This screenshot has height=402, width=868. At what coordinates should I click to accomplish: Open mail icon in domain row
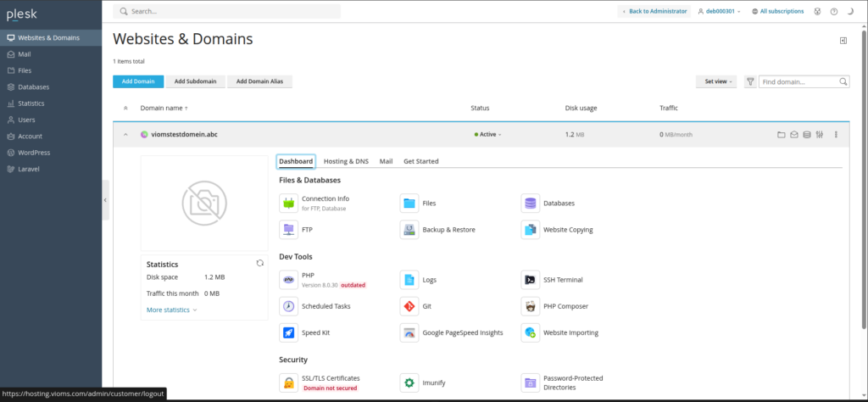793,135
